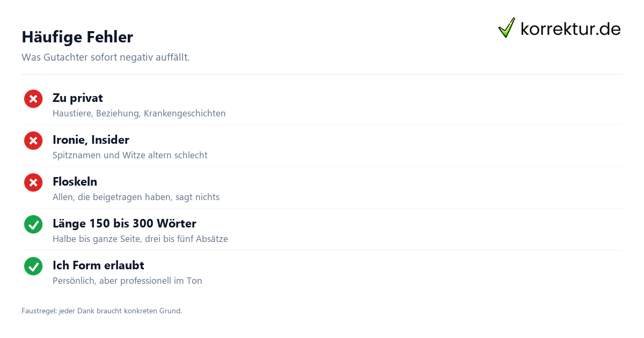
Task: Select the Häufige Fehler heading
Action: click(77, 37)
